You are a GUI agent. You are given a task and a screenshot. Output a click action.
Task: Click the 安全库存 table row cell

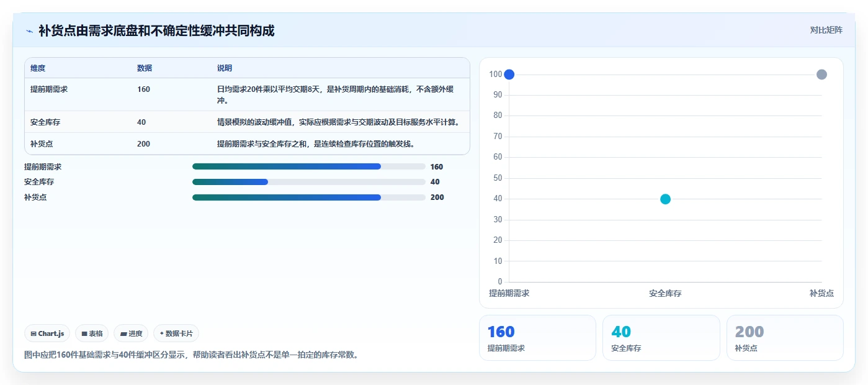pyautogui.click(x=45, y=122)
